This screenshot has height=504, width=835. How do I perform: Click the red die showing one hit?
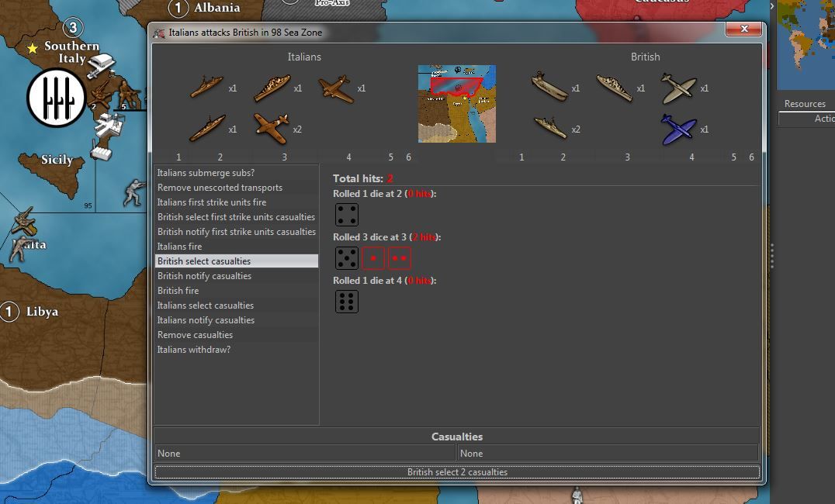(372, 258)
